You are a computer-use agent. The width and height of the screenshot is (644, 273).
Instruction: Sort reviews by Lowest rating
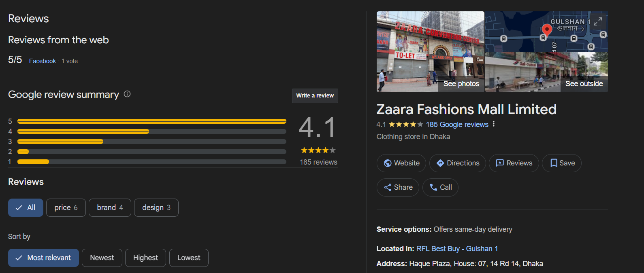tap(189, 258)
